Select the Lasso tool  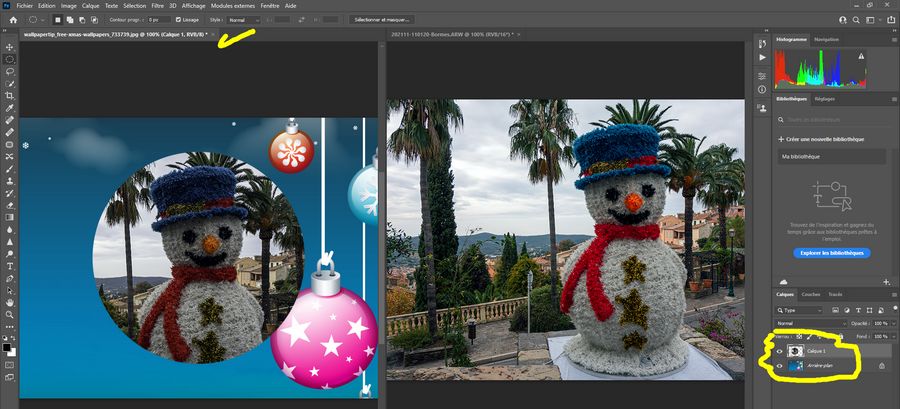[10, 72]
